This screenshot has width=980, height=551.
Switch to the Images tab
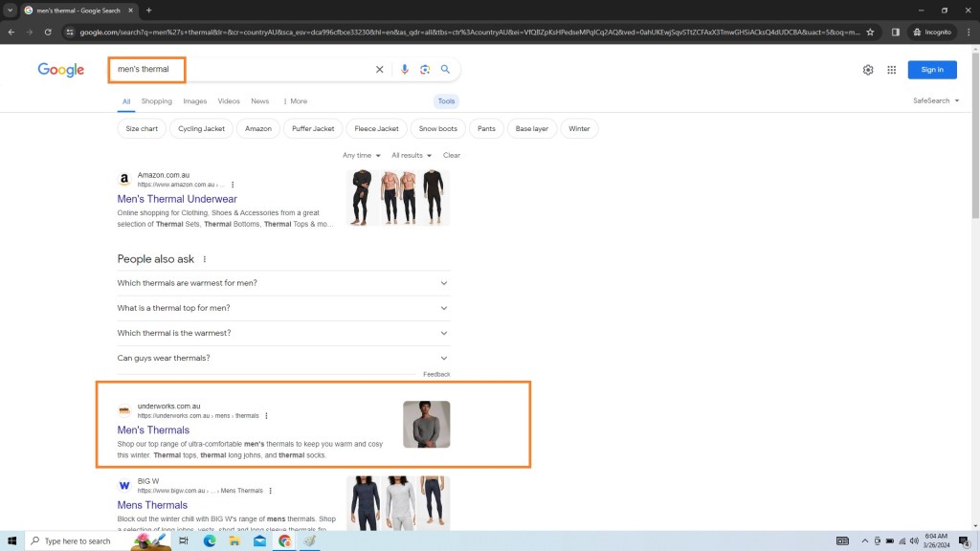click(x=194, y=101)
